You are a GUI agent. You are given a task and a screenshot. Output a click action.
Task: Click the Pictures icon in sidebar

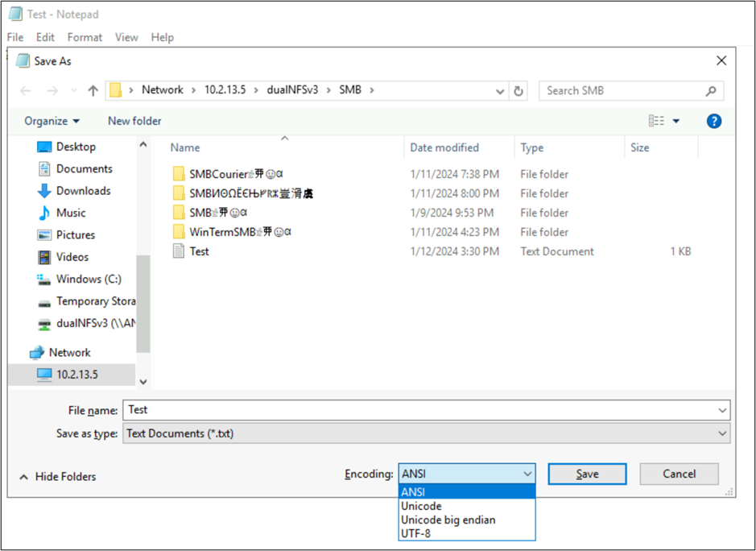pos(44,235)
